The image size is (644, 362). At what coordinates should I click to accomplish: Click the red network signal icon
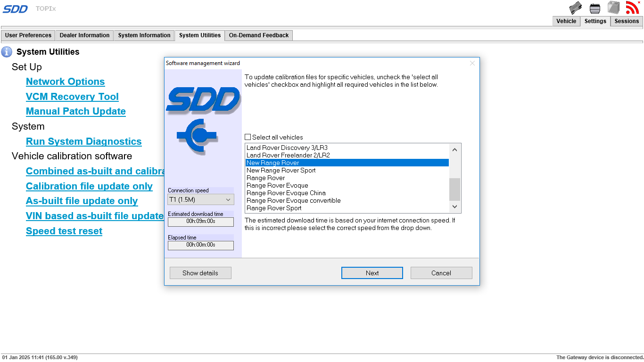(632, 8)
